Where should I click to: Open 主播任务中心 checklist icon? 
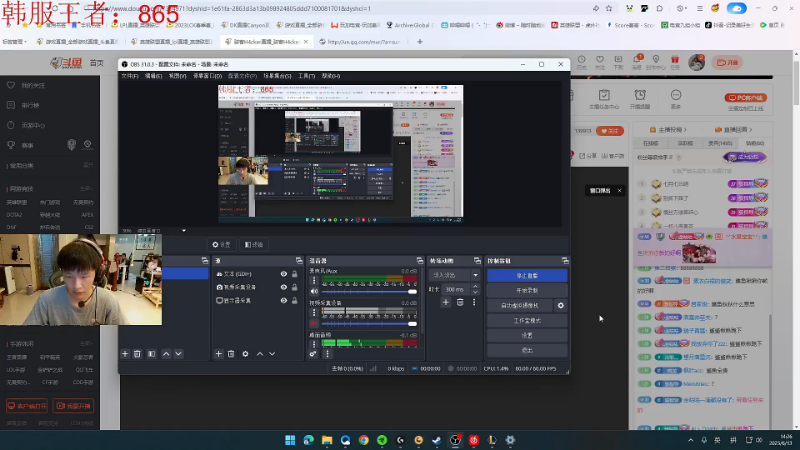click(x=604, y=98)
